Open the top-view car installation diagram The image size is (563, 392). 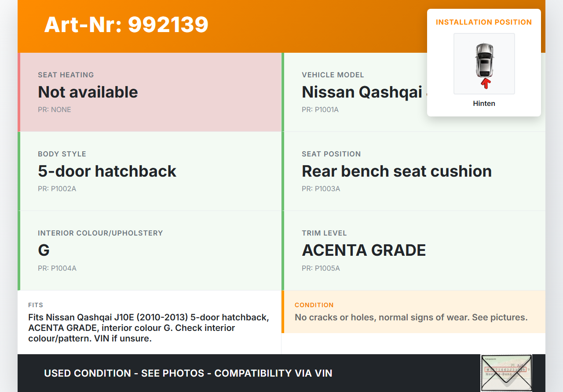(x=484, y=64)
